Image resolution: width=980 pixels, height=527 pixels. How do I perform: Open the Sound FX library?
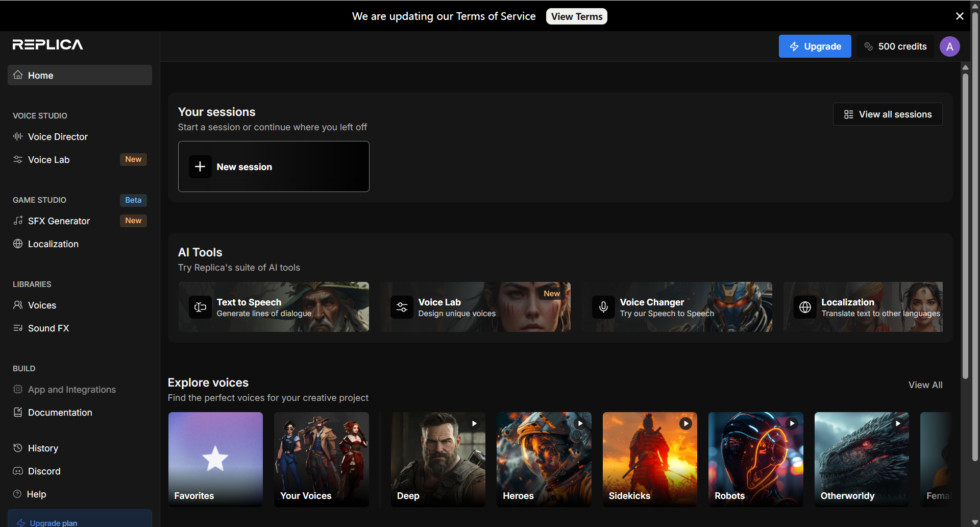[x=80, y=328]
